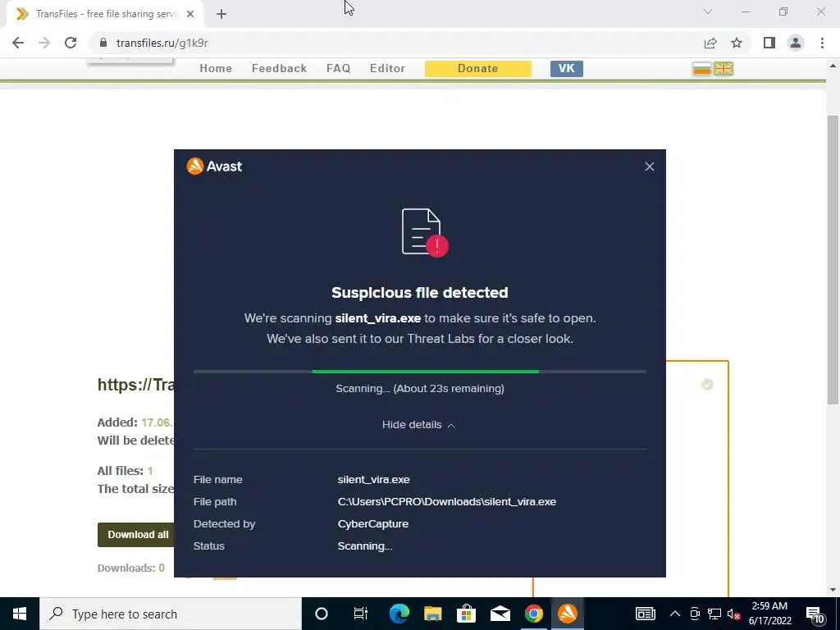The image size is (840, 630).
Task: Collapse the Hide details section
Action: pyautogui.click(x=419, y=425)
